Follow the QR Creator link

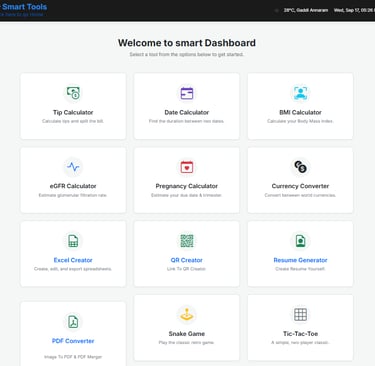[x=187, y=260]
